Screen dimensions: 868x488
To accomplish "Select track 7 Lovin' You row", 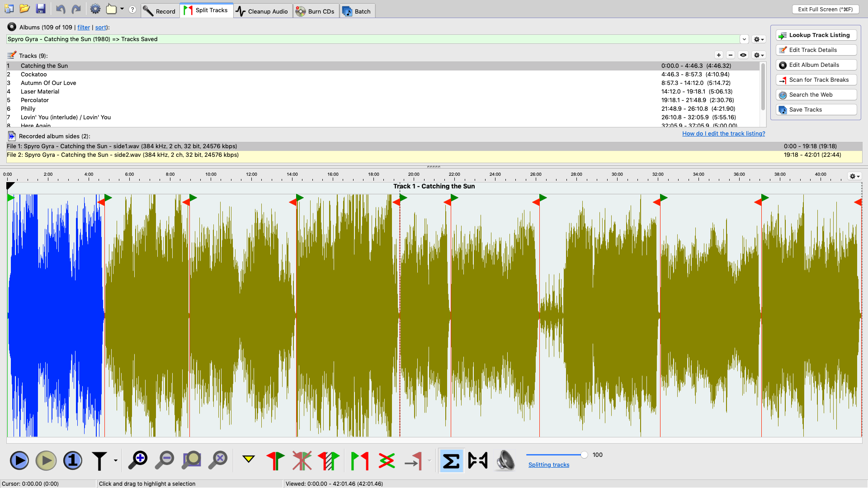I will [x=383, y=117].
